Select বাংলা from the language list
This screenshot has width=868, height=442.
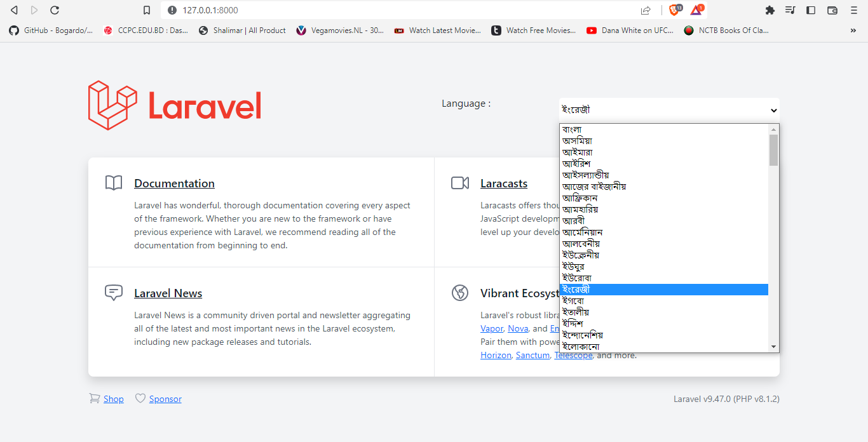(664, 130)
